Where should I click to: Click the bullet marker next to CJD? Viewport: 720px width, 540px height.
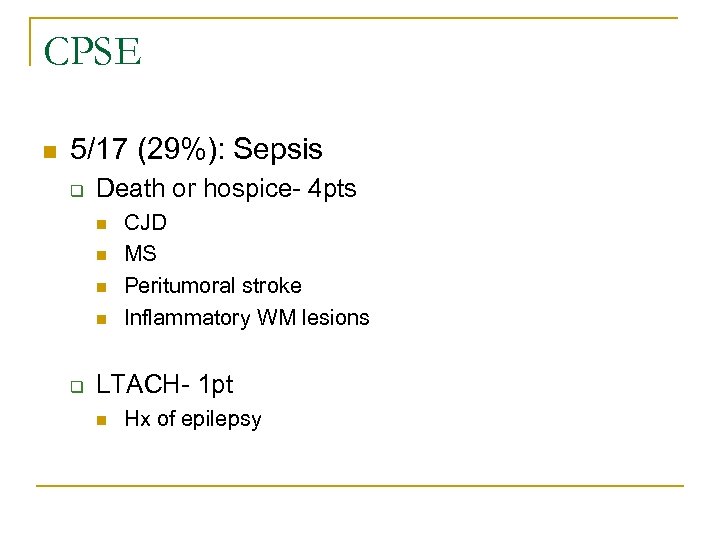101,223
